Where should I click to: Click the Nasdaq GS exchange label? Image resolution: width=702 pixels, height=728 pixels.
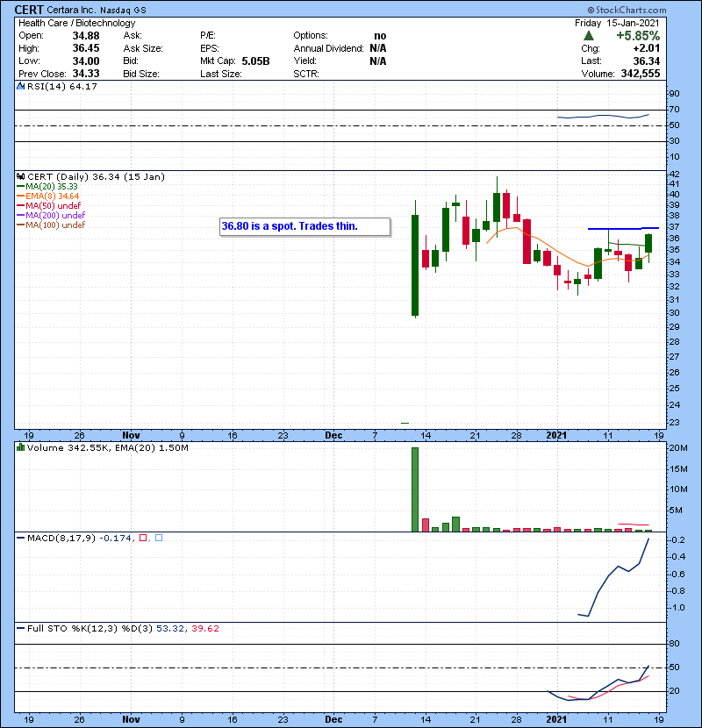tap(123, 11)
